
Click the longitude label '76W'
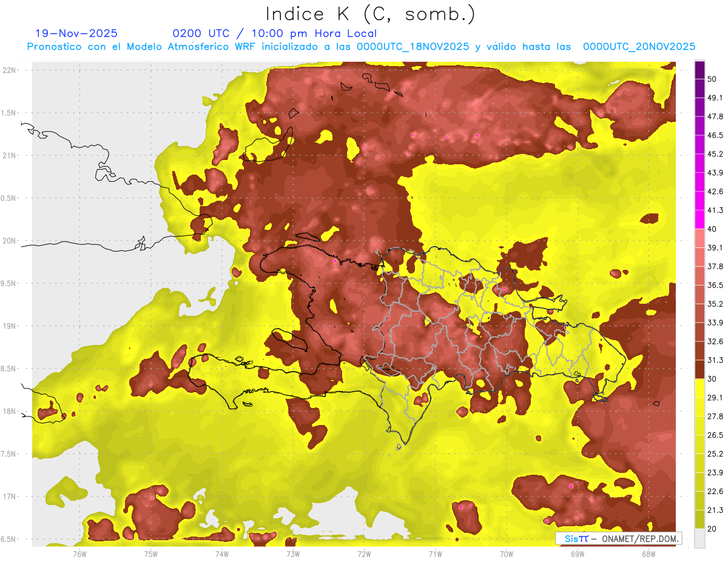[x=79, y=554]
